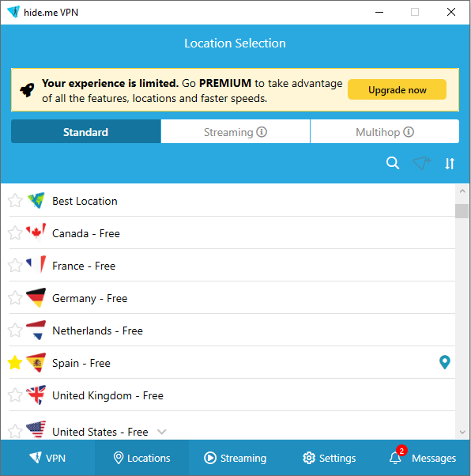Click the sort locations arrows icon
Viewport: 471px width, 476px height.
click(x=450, y=164)
